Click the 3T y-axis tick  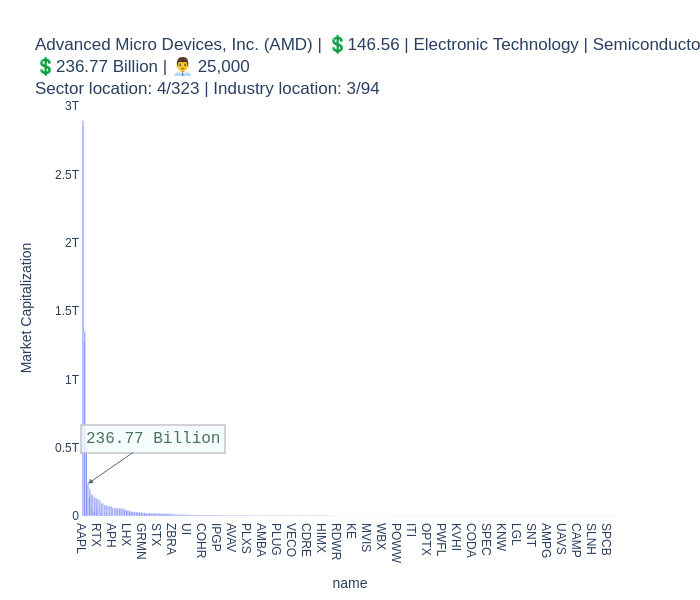coord(71,106)
